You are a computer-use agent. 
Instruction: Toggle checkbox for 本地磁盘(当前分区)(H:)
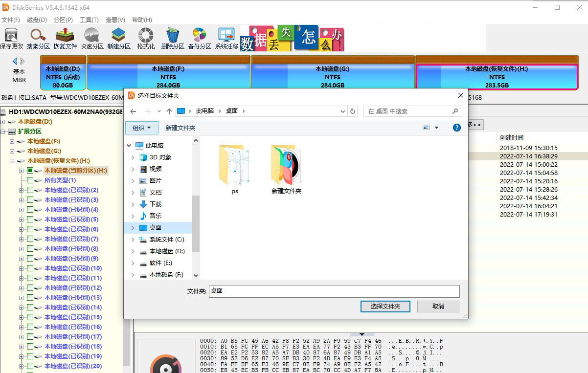pyautogui.click(x=30, y=170)
